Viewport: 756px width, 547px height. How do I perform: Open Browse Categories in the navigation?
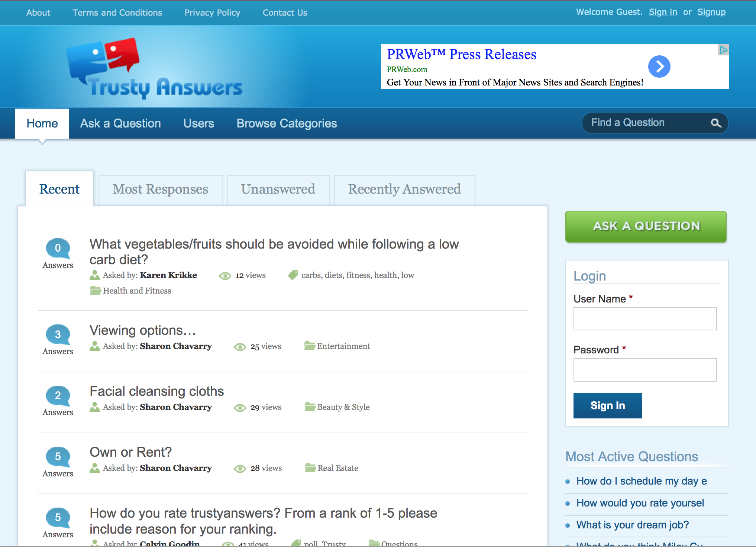287,123
